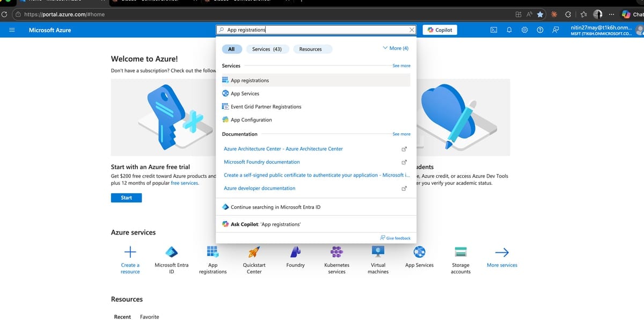Switch to the Recent resources tab
This screenshot has height=320, width=644.
pyautogui.click(x=122, y=317)
